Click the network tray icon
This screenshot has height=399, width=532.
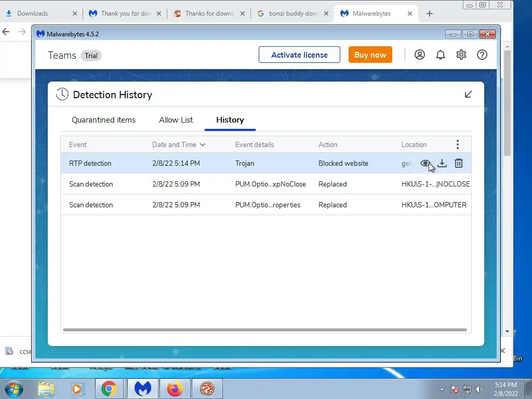pyautogui.click(x=467, y=390)
